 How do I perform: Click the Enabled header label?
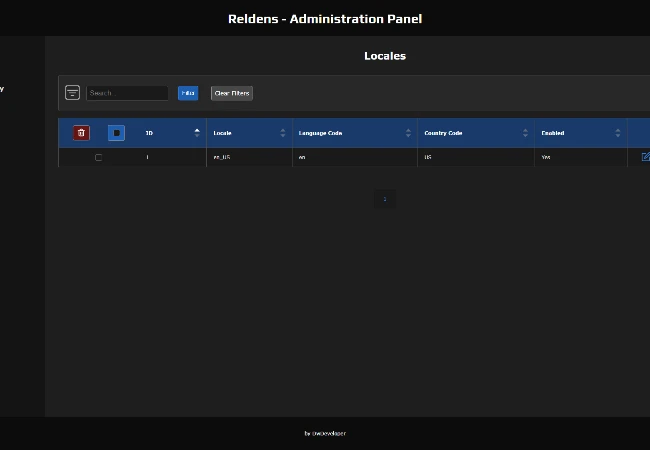point(553,133)
